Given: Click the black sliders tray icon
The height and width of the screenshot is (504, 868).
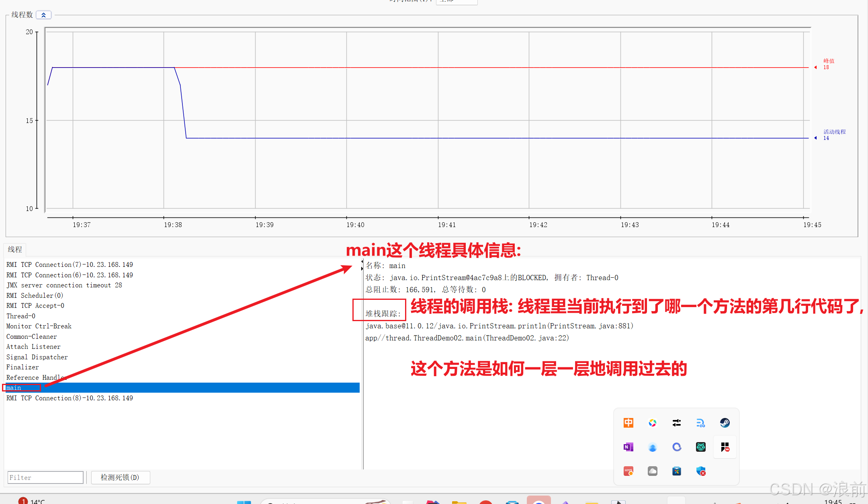Looking at the screenshot, I should [676, 423].
